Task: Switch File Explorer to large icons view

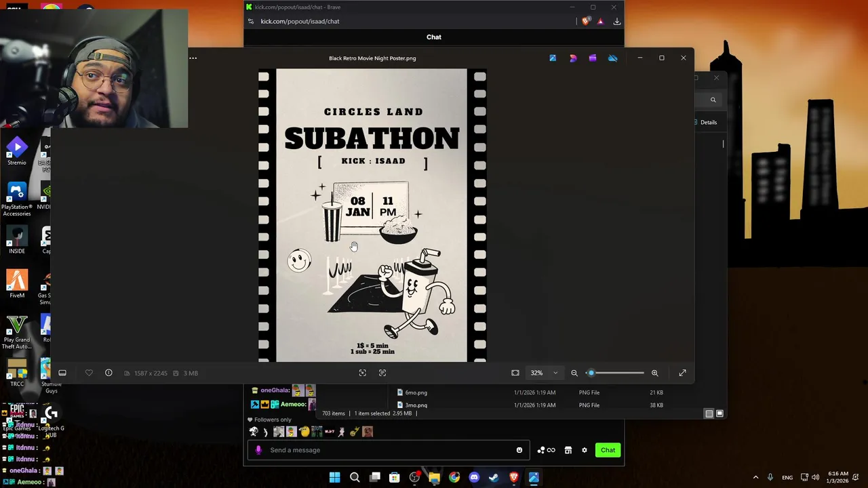Action: [719, 413]
